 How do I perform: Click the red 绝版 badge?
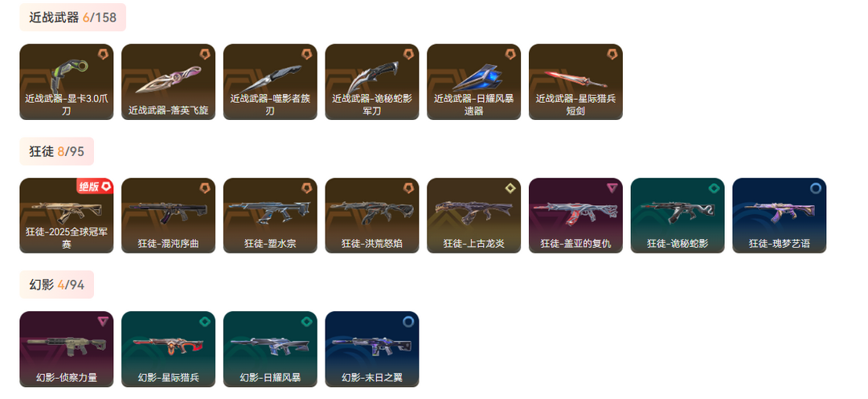pos(95,187)
